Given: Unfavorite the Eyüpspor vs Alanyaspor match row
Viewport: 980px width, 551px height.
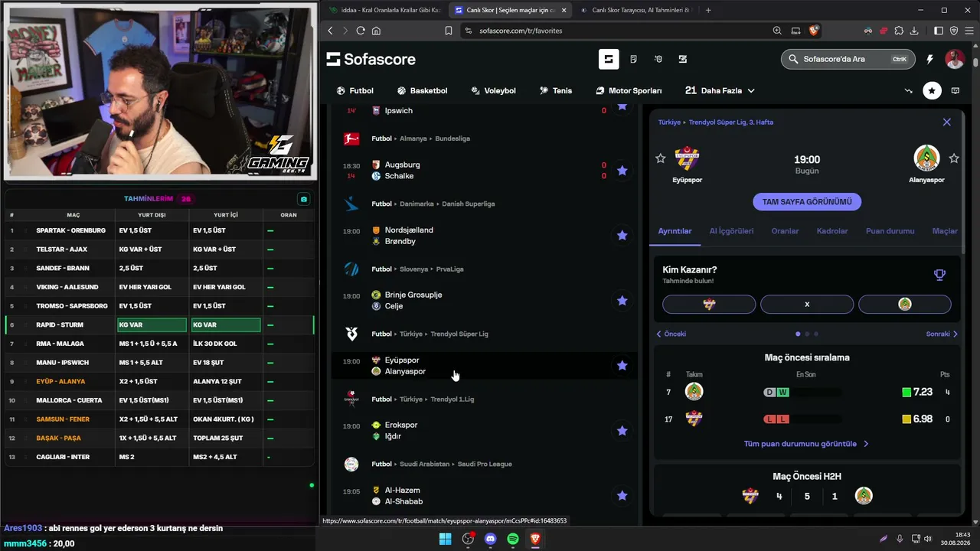Looking at the screenshot, I should tap(622, 366).
